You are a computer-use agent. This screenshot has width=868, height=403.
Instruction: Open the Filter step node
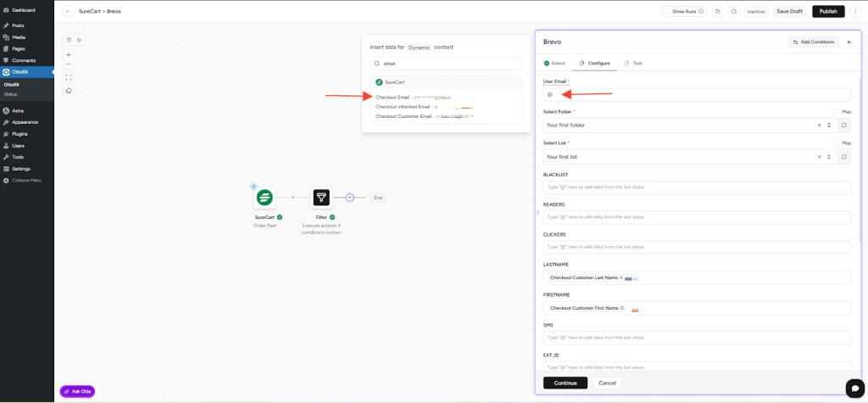tap(321, 198)
